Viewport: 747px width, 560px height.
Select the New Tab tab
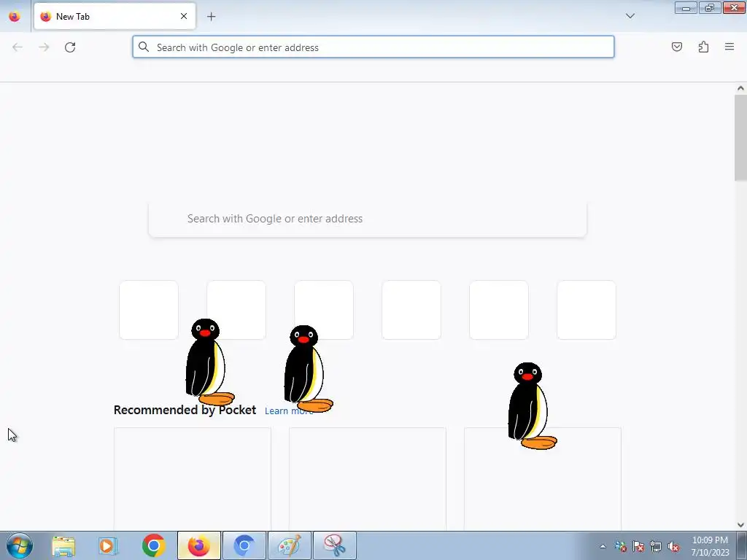tap(115, 16)
